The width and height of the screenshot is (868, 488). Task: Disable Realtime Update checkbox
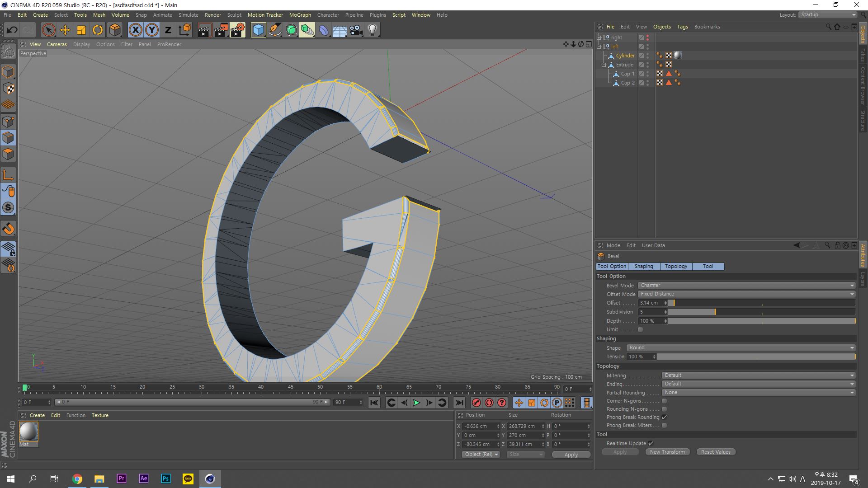651,443
